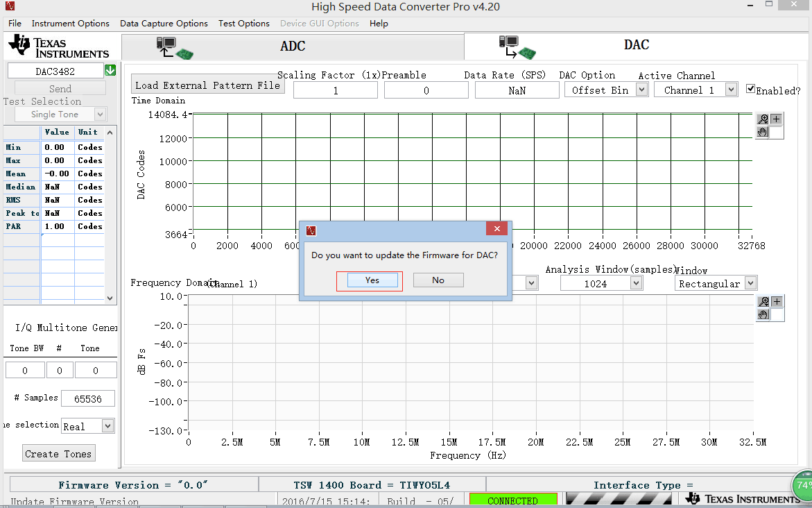Click Yes to update the firmware
This screenshot has height=508, width=812.
click(x=372, y=280)
